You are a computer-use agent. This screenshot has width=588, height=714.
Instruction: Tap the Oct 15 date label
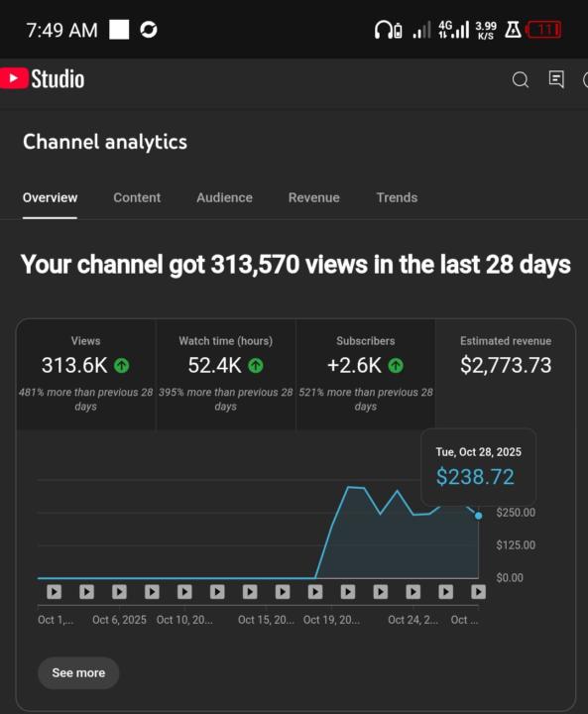pos(266,620)
